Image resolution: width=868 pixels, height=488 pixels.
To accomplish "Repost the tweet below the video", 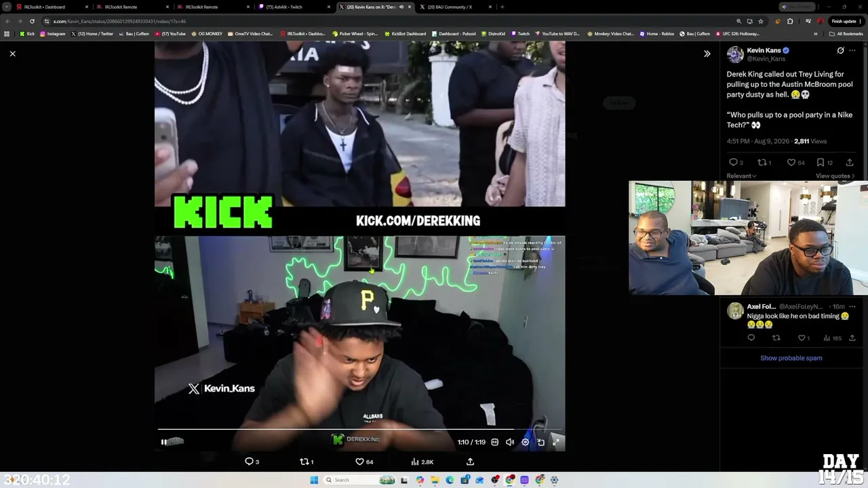I will coord(307,462).
